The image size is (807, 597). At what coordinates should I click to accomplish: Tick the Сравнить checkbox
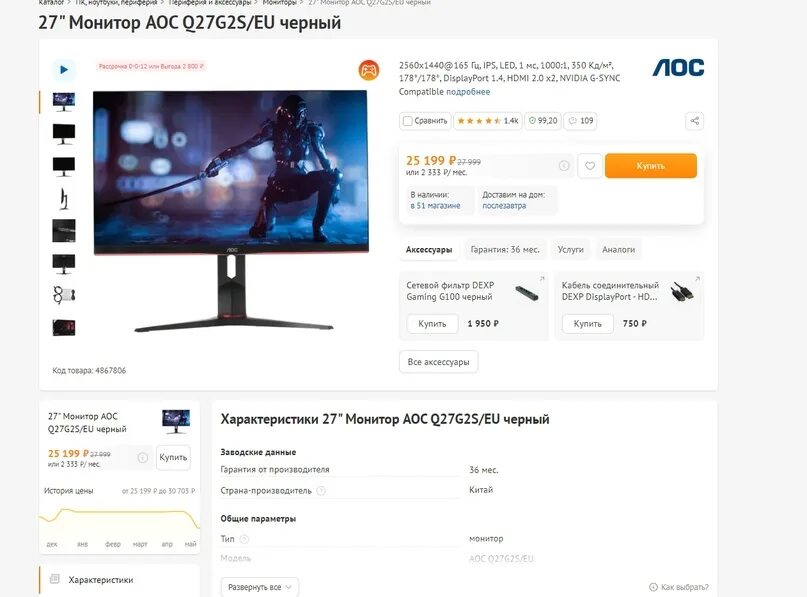pos(408,121)
